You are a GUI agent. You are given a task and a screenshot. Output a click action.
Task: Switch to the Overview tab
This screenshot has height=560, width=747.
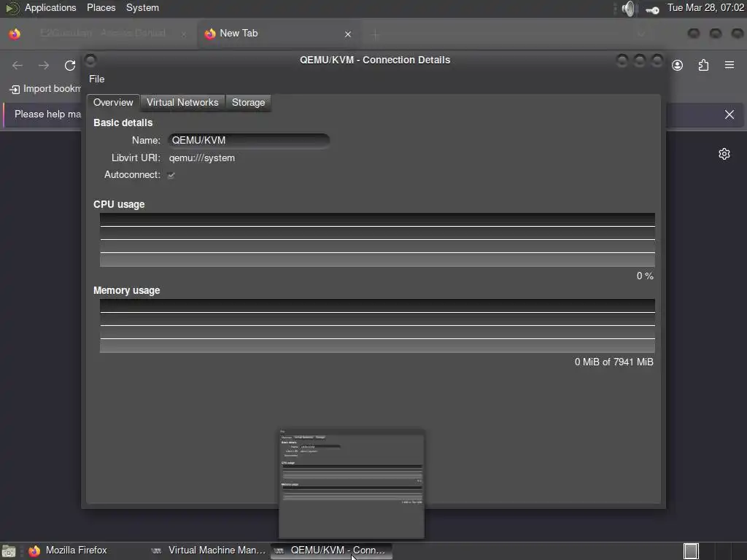(113, 102)
